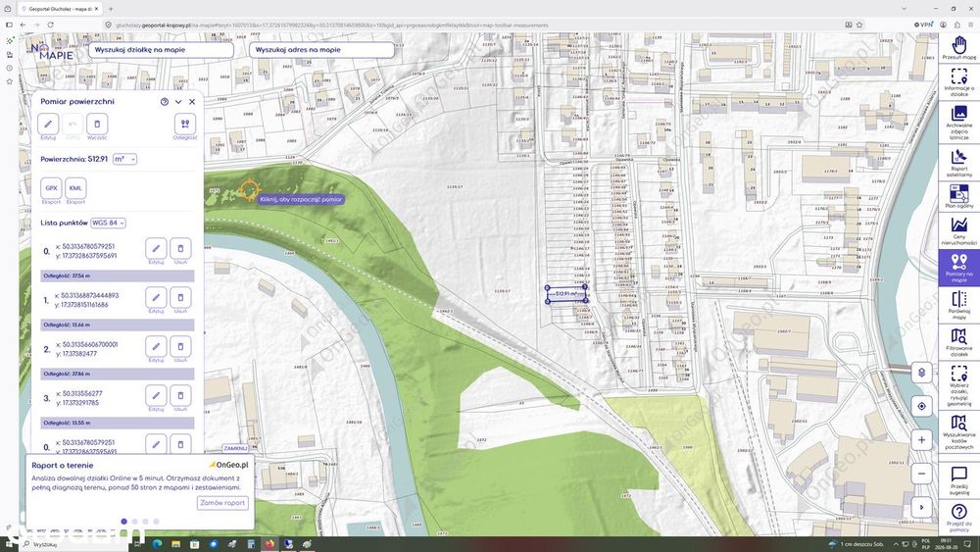Screen dimensions: 980x552
Task: Click the browser address bar
Action: 475,25
